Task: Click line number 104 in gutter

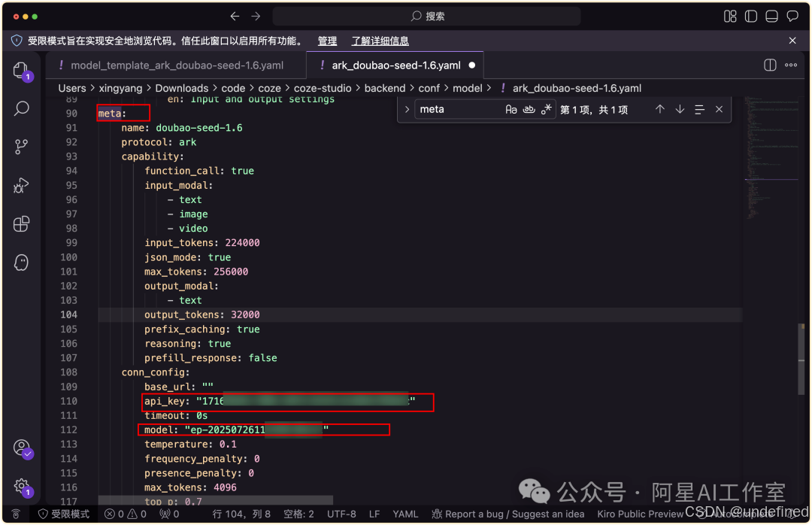Action: (68, 314)
